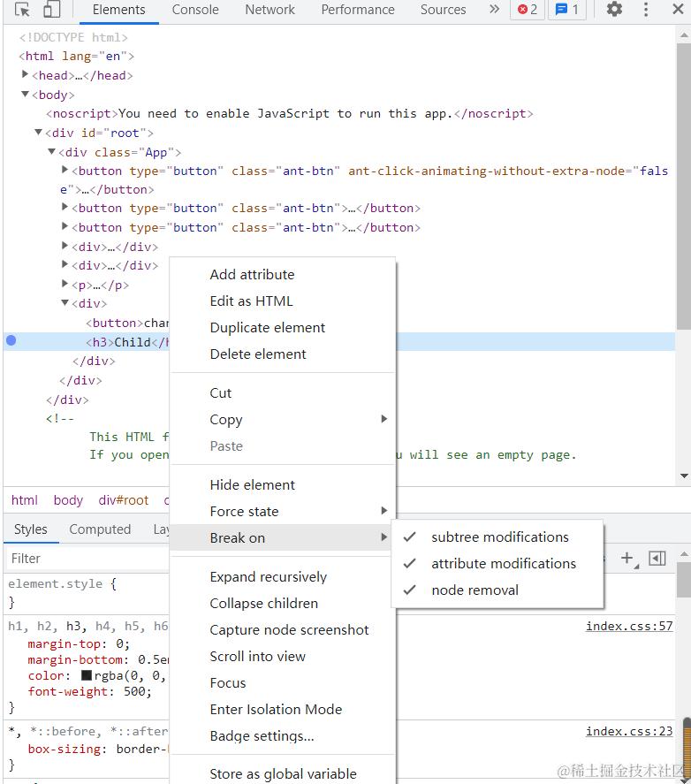Open DevTools settings gear
The width and height of the screenshot is (691, 784).
coord(614,9)
